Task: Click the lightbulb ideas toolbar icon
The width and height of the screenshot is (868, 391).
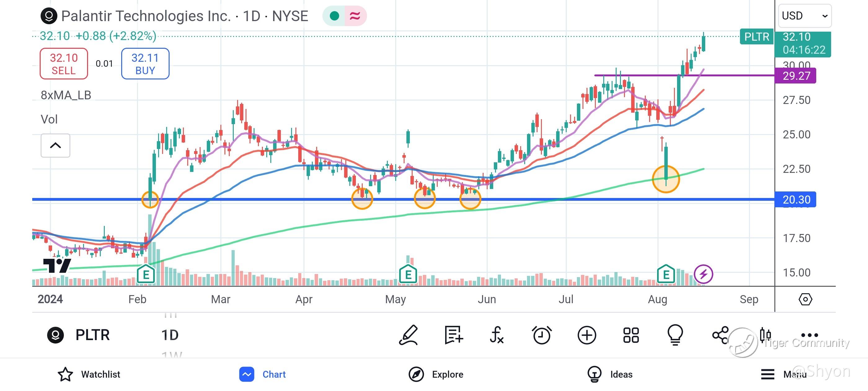Action: [x=675, y=335]
